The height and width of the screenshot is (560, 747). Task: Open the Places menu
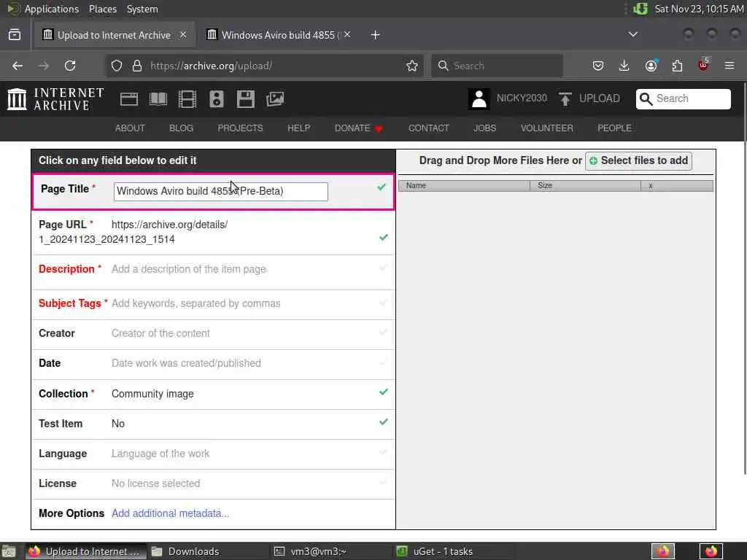coord(102,9)
